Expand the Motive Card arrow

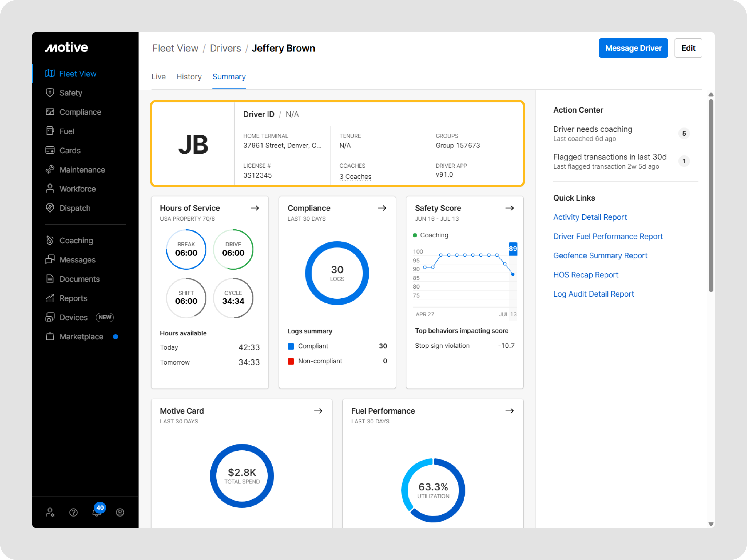pos(318,411)
